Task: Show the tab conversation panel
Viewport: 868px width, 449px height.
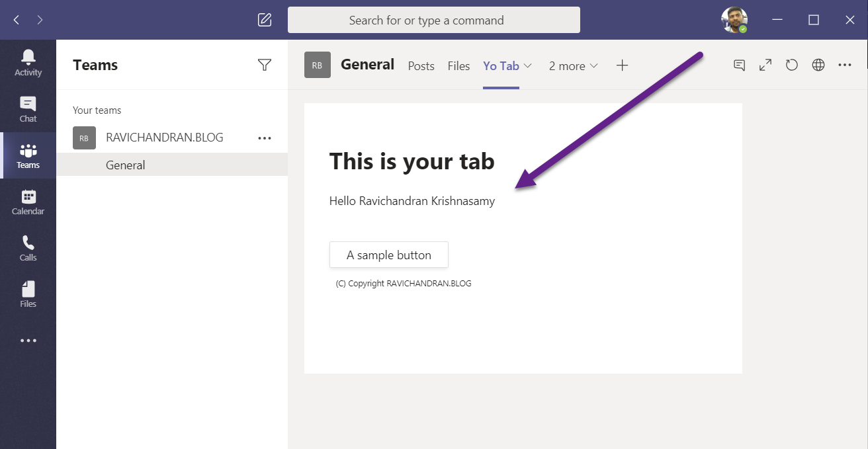Action: pos(739,65)
